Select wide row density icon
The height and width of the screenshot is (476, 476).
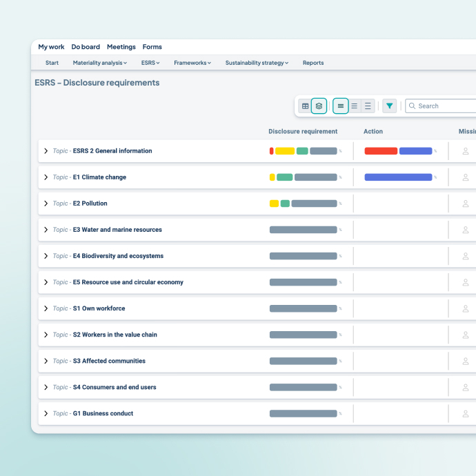point(368,106)
